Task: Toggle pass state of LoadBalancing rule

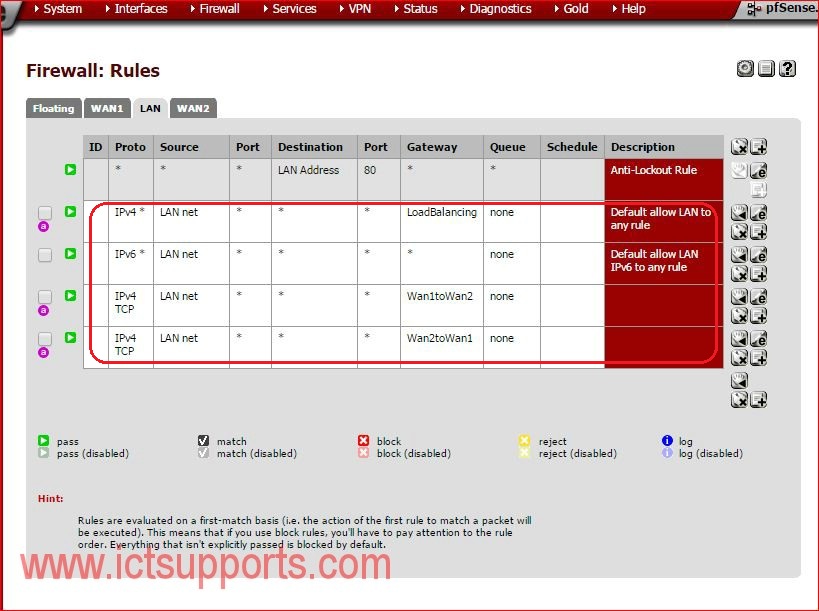Action: pyautogui.click(x=71, y=212)
